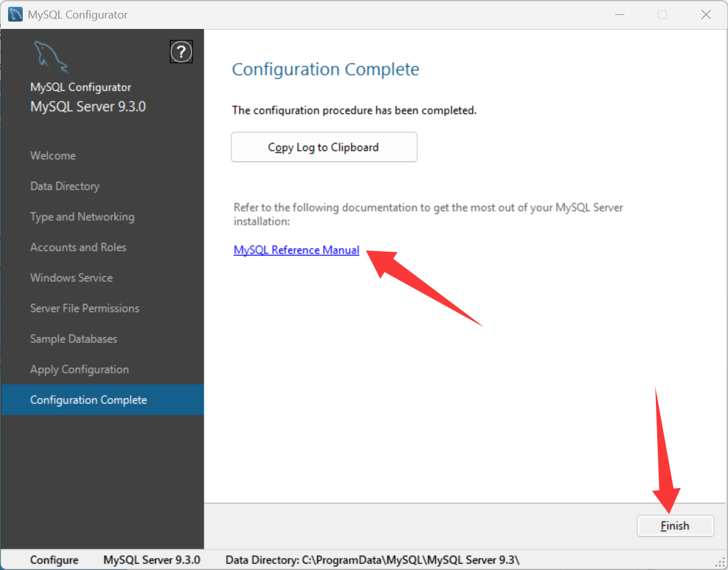Select the Configuration Complete step
Screen dimensions: 728x570
(102, 400)
